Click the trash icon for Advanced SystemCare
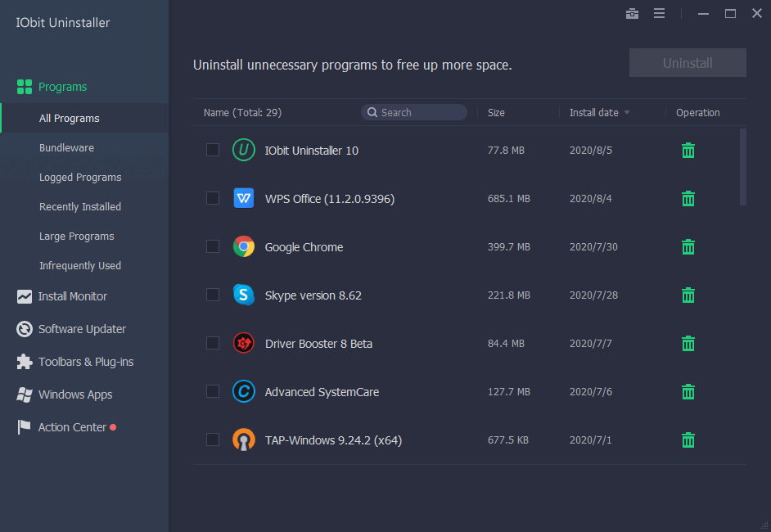Image resolution: width=771 pixels, height=532 pixels. coord(688,392)
